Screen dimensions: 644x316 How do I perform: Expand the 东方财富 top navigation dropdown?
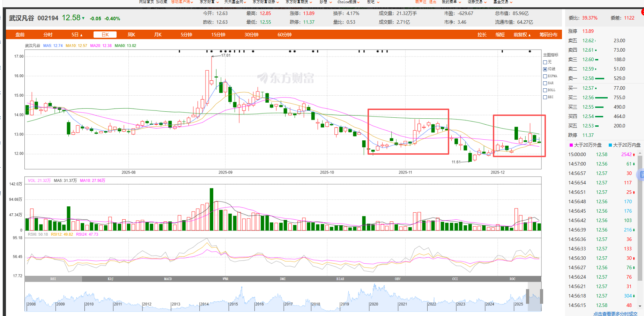209,2
